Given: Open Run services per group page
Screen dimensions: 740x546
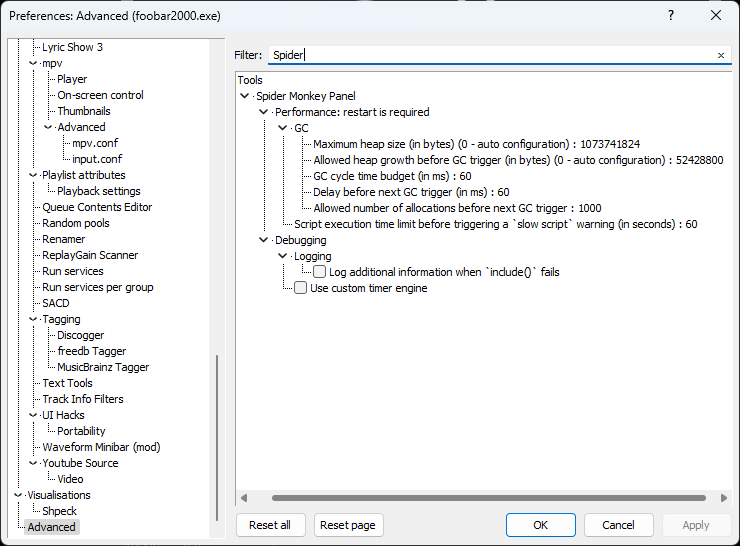Looking at the screenshot, I should 98,287.
